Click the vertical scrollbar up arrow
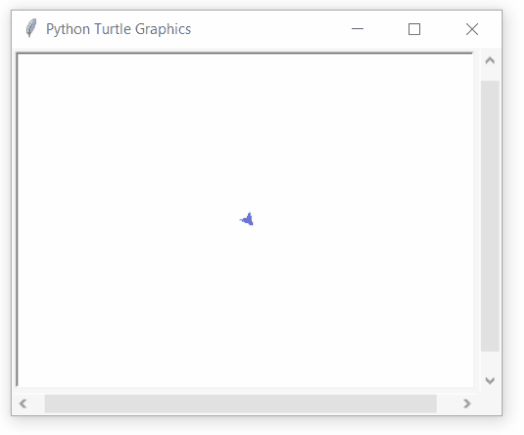 click(x=490, y=61)
